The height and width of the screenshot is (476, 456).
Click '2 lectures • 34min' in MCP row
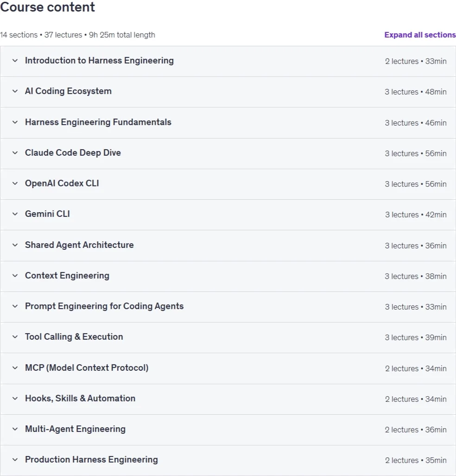[416, 368]
